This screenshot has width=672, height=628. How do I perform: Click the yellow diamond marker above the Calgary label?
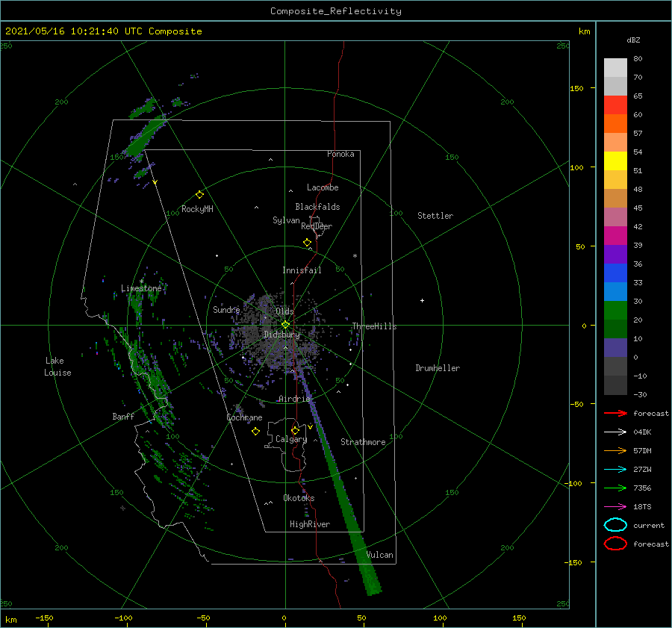[295, 430]
